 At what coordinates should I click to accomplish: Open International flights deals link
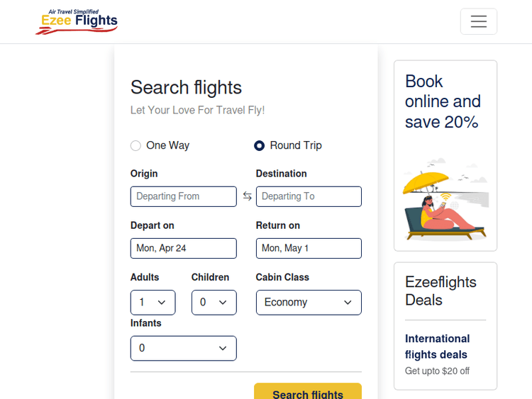click(437, 347)
